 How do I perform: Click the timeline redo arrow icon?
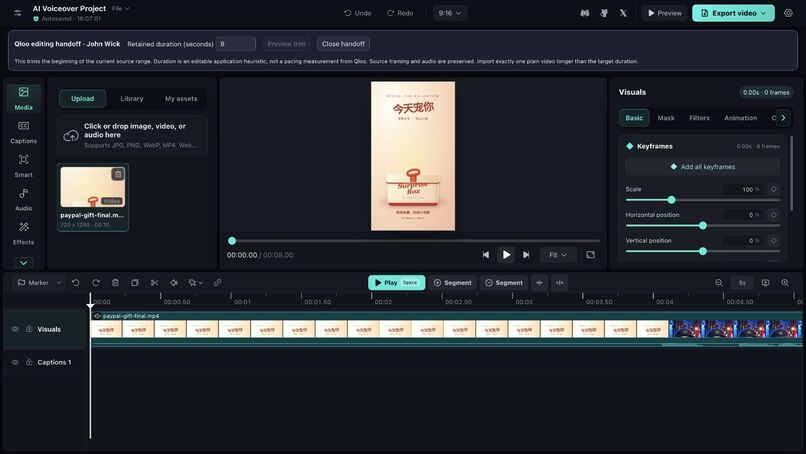(x=96, y=283)
